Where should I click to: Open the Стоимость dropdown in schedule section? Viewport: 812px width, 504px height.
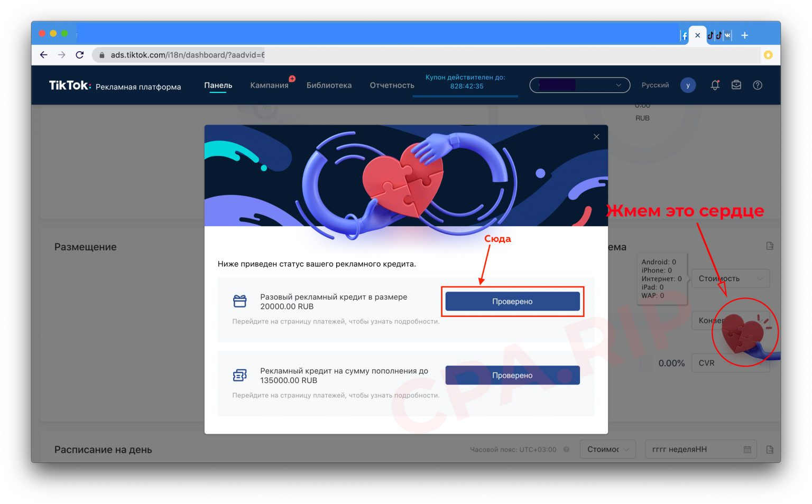pos(607,450)
